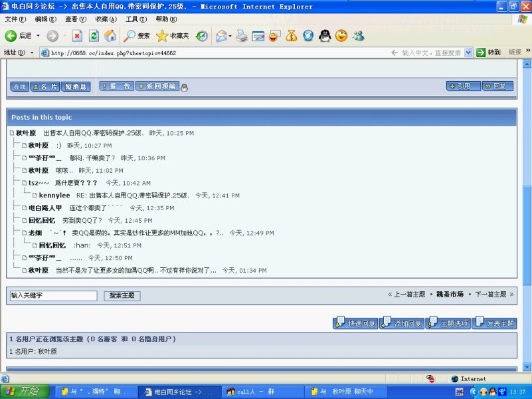
Task: Click the Print icon in toolbar
Action: coord(242,36)
